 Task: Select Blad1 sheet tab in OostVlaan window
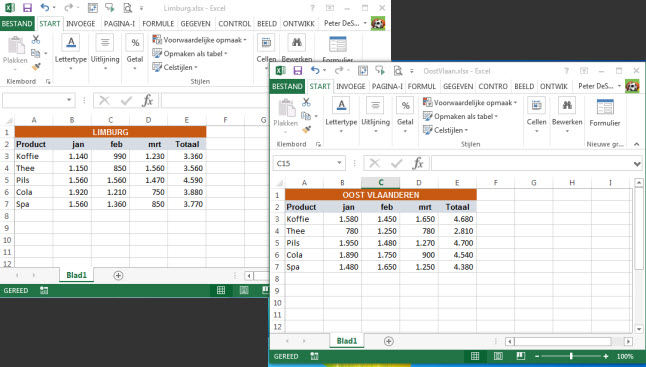[347, 341]
